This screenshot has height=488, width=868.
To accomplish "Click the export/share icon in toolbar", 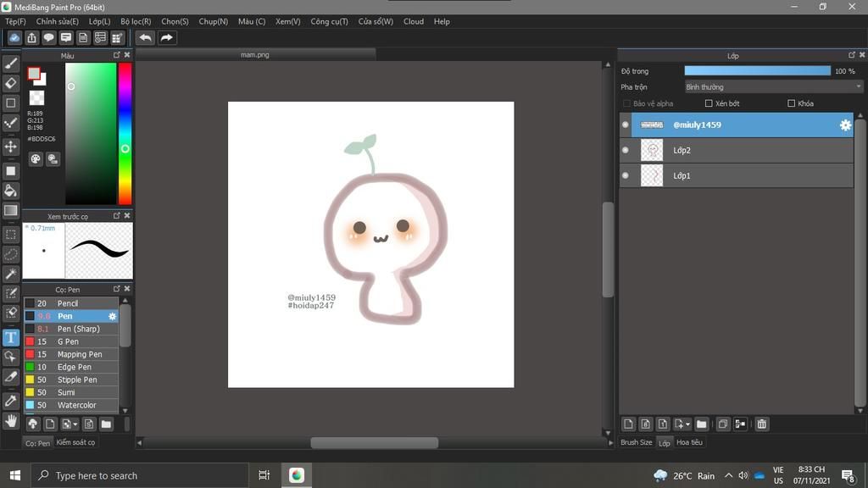I will [31, 37].
